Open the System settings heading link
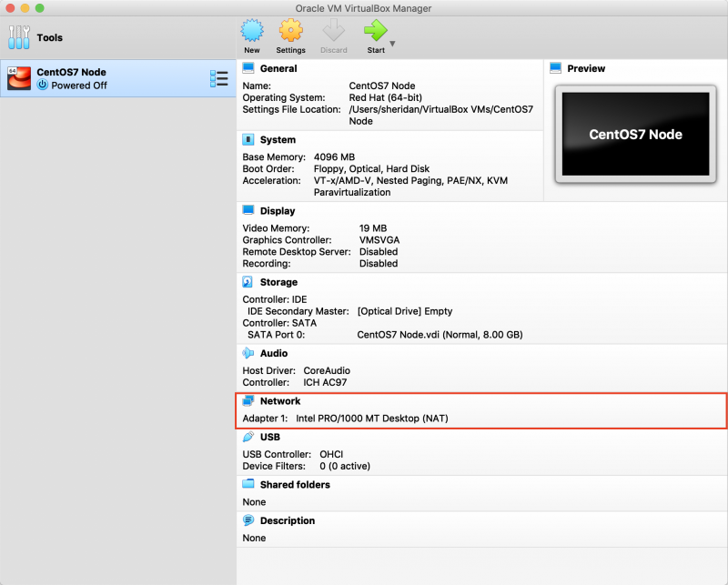Viewport: 728px width, 585px height. coord(278,140)
